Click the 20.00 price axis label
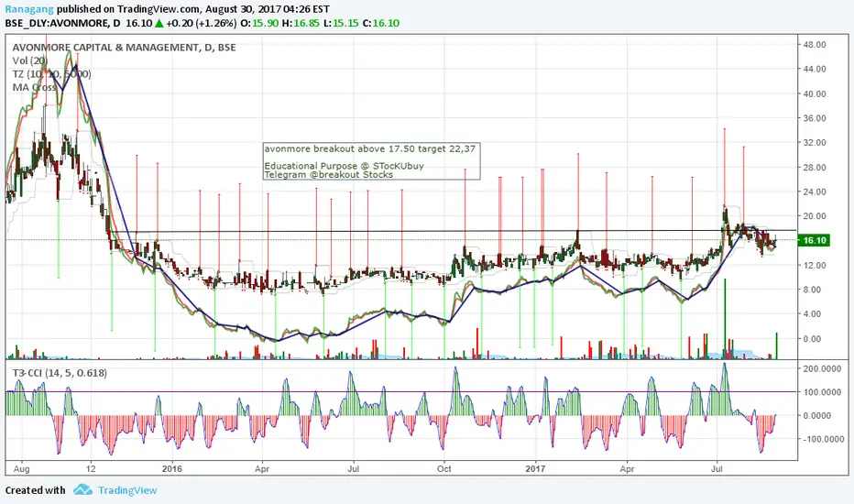This screenshot has height=504, width=854. coord(815,216)
